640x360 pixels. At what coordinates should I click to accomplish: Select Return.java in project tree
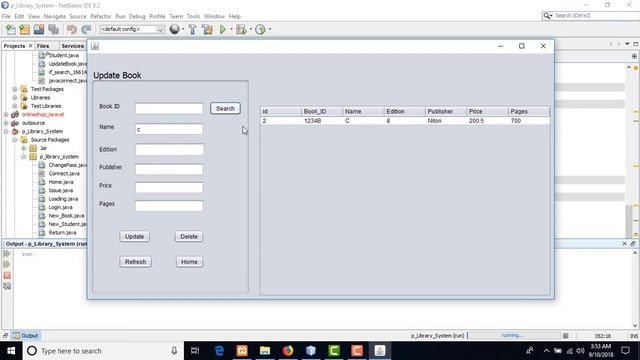[x=62, y=233]
